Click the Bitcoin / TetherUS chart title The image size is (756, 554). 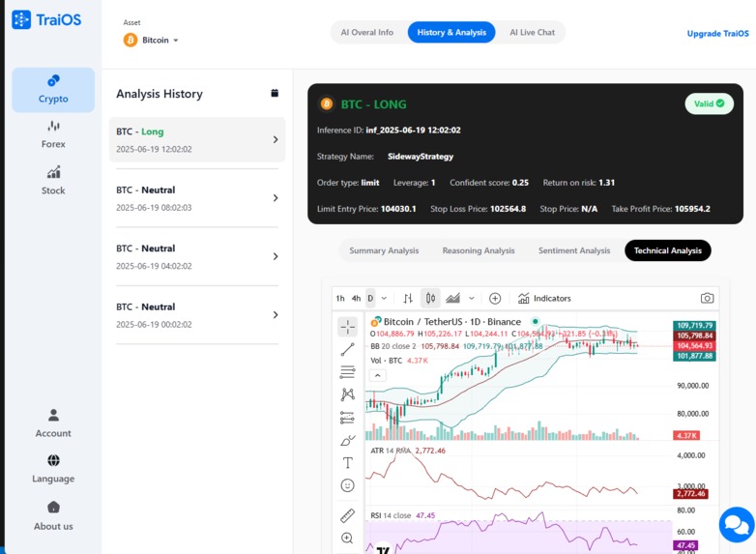coord(452,322)
